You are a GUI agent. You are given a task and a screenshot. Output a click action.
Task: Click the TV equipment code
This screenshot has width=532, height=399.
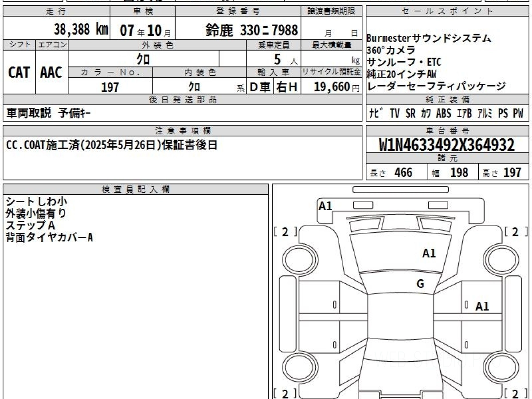click(x=395, y=113)
